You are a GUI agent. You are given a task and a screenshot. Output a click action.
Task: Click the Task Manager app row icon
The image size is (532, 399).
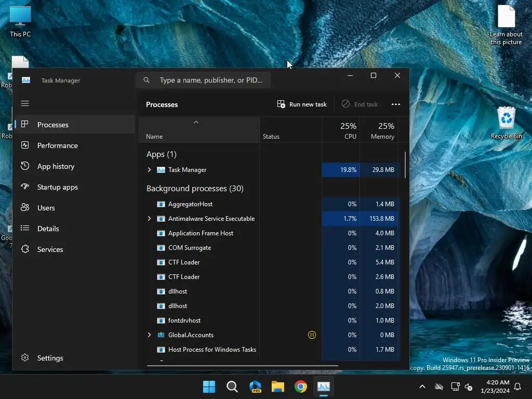(161, 170)
